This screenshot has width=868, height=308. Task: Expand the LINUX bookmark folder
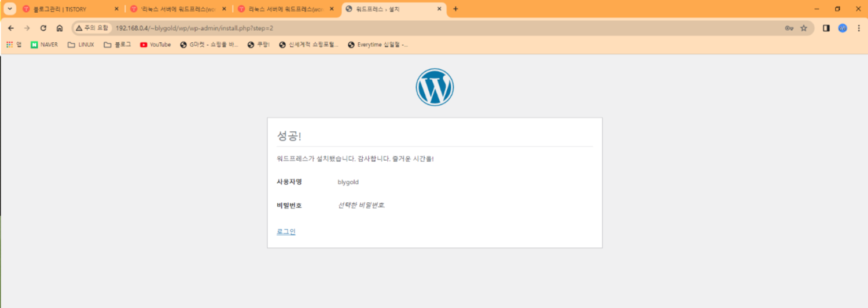coord(80,44)
